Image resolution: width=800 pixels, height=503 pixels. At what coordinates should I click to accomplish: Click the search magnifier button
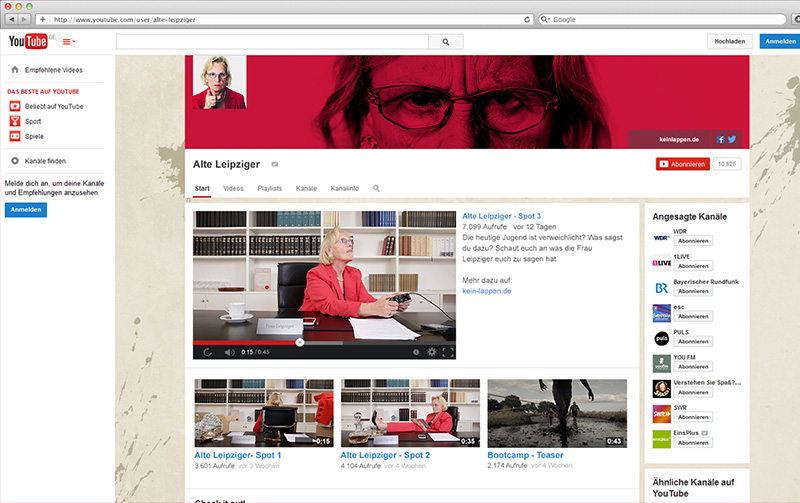point(445,41)
